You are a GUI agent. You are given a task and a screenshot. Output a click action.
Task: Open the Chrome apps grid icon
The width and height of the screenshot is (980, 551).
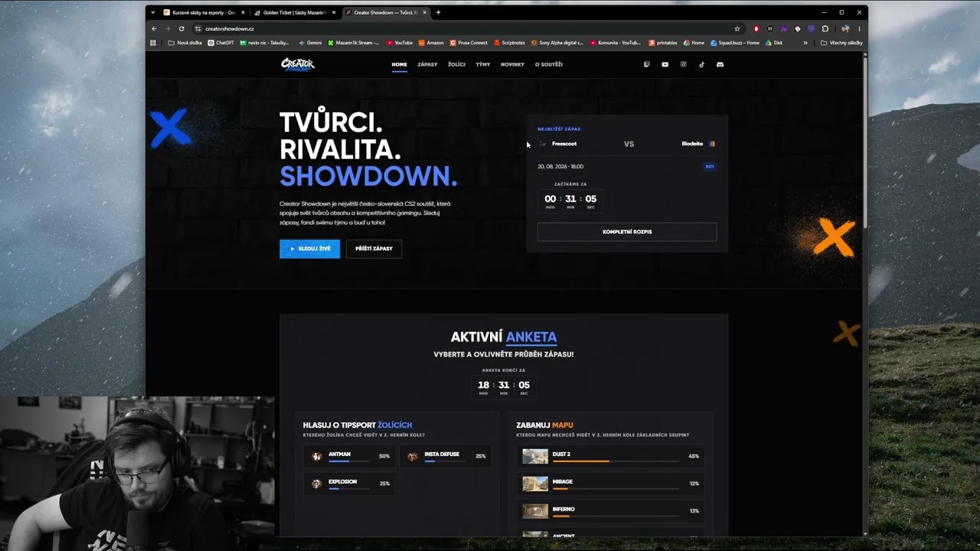tap(153, 43)
